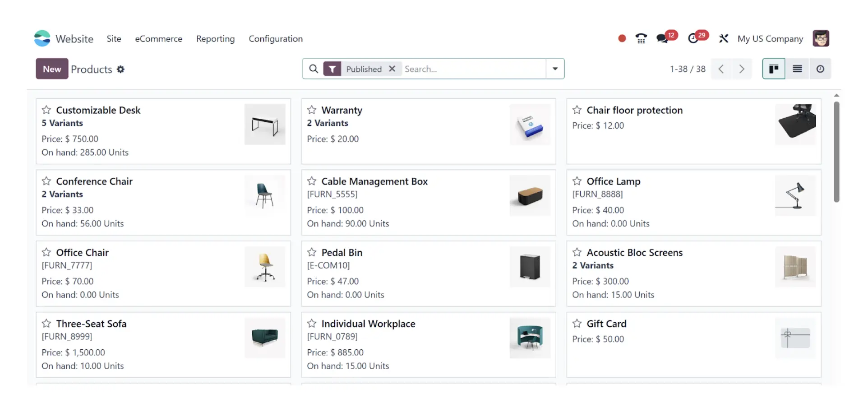The height and width of the screenshot is (417, 868).
Task: Go to next page of products
Action: (741, 69)
